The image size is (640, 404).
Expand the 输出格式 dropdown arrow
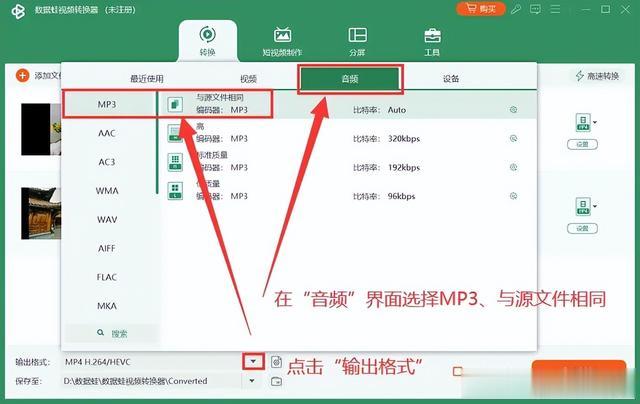tap(253, 362)
